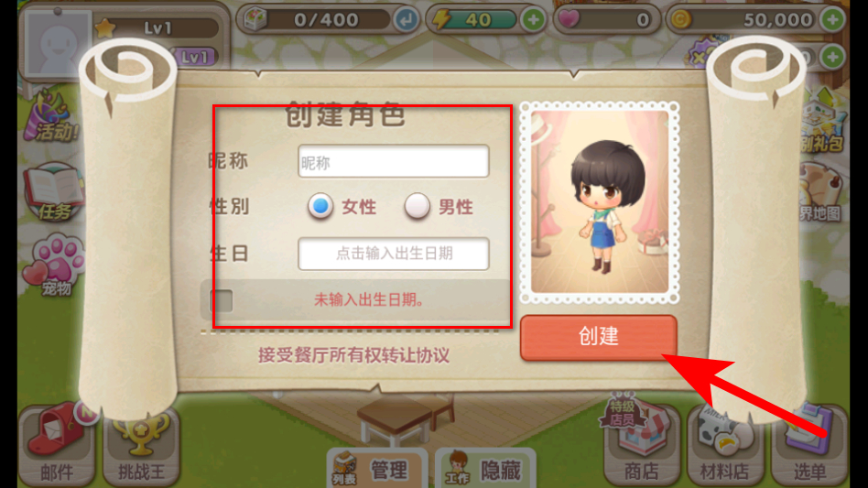
Task: Click the orange 创建 button
Action: [599, 337]
